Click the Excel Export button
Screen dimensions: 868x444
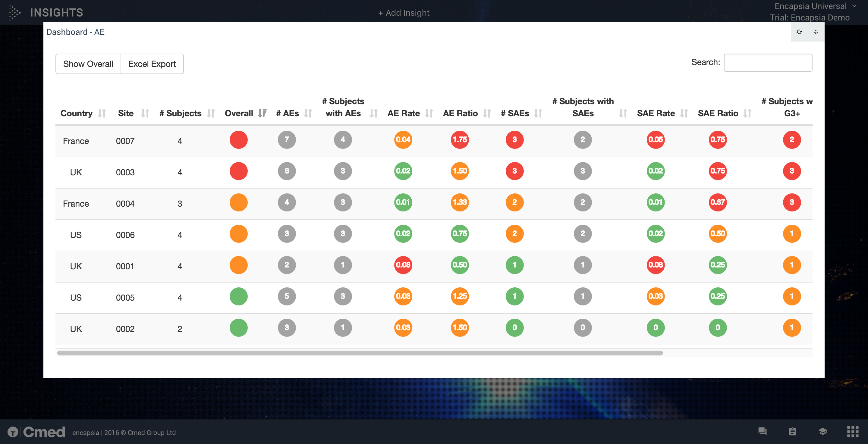pos(152,64)
